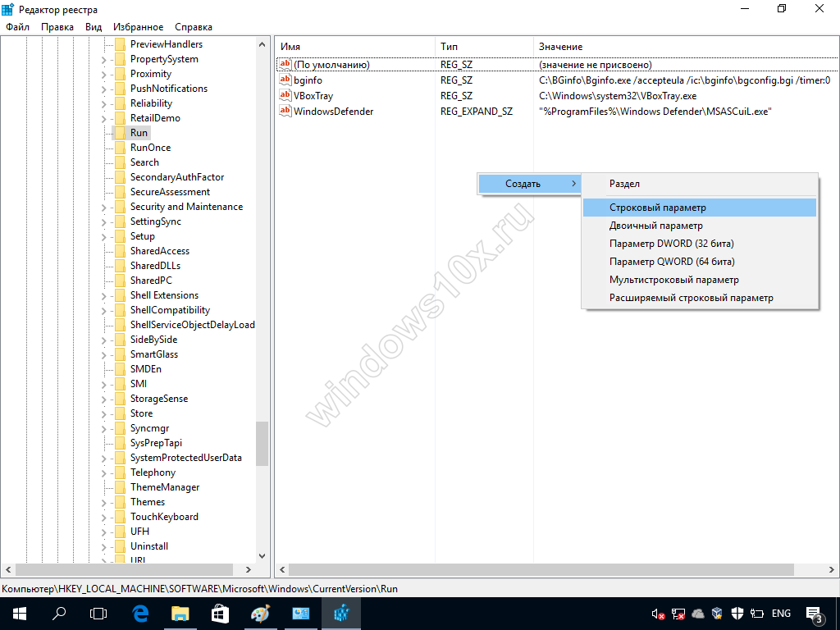Image resolution: width=840 pixels, height=630 pixels.
Task: Open the Windows Store taskbar icon
Action: coord(220,613)
